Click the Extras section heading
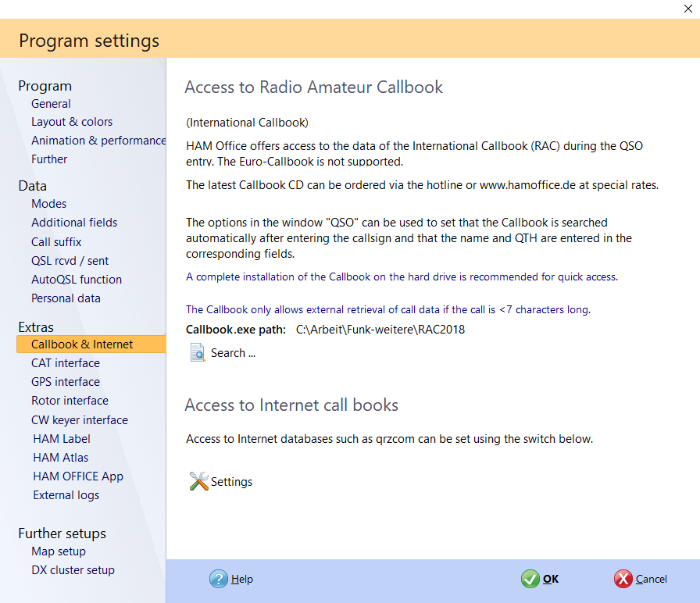The image size is (700, 603). coord(36,327)
